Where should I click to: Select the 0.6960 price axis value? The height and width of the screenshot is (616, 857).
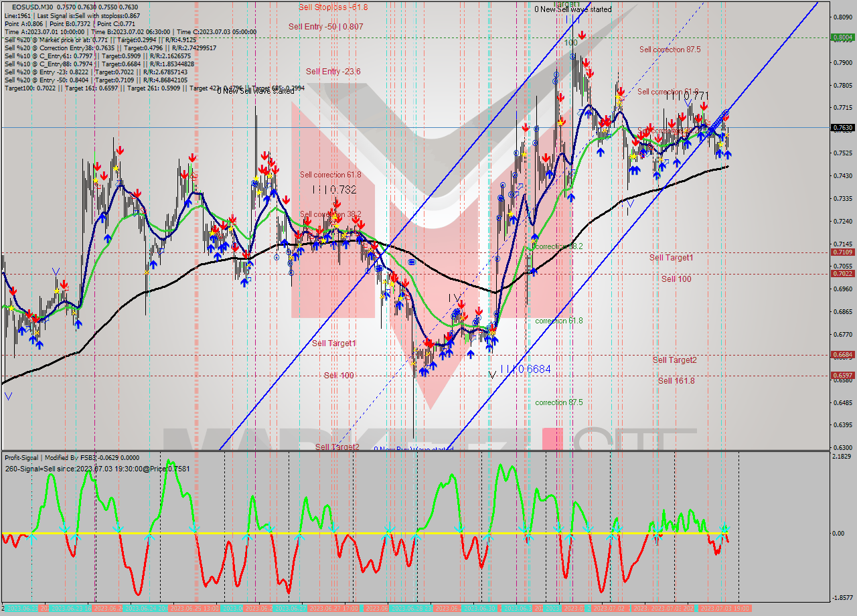tap(843, 289)
